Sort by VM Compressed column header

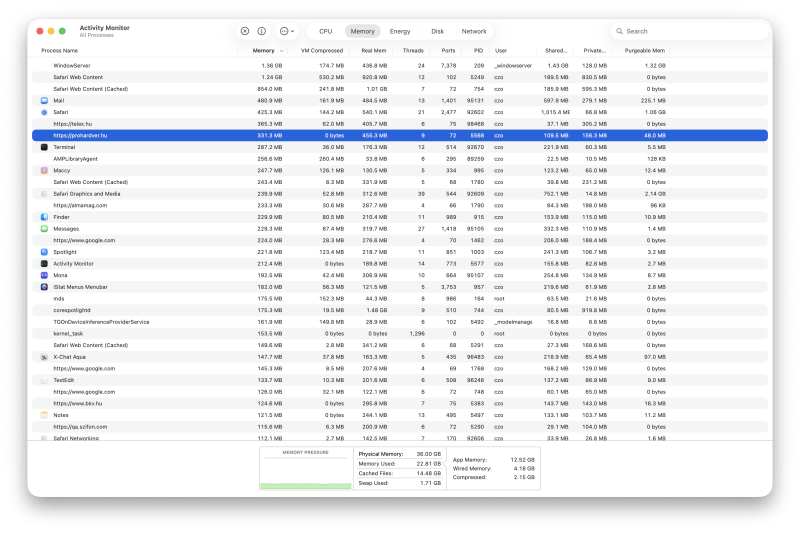tap(322, 50)
